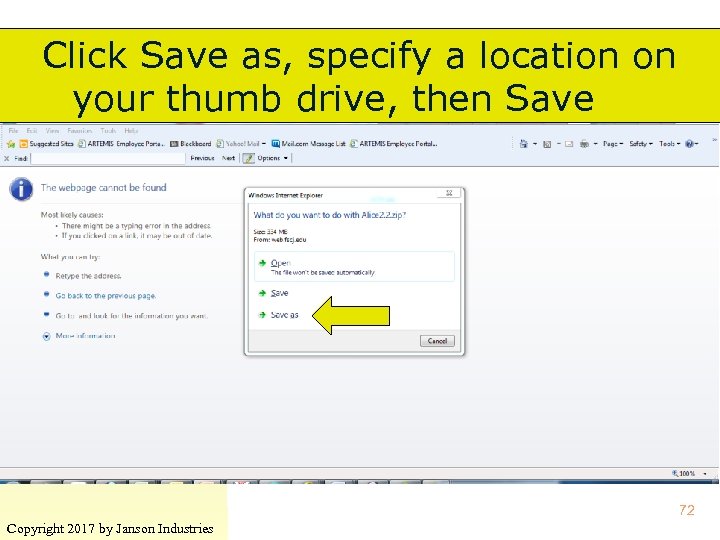Click the text 'What do you want to do with Alice2.2.zip?'

click(x=330, y=215)
